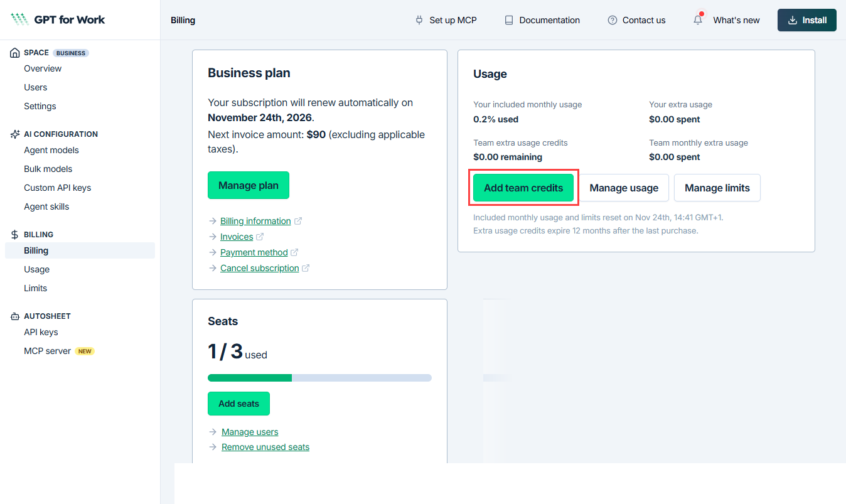Open the Billing information link
This screenshot has width=846, height=504.
click(x=255, y=221)
